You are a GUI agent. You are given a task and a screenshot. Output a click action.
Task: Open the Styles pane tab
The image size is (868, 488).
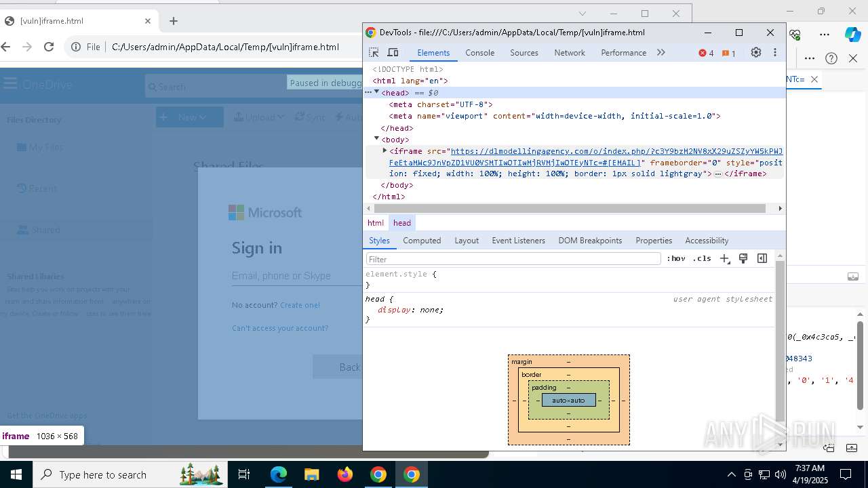click(x=379, y=241)
